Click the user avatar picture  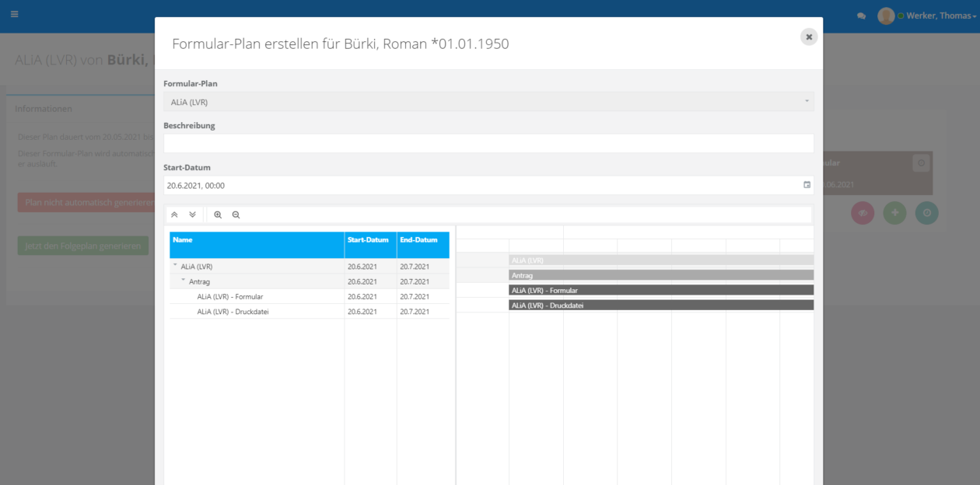886,16
